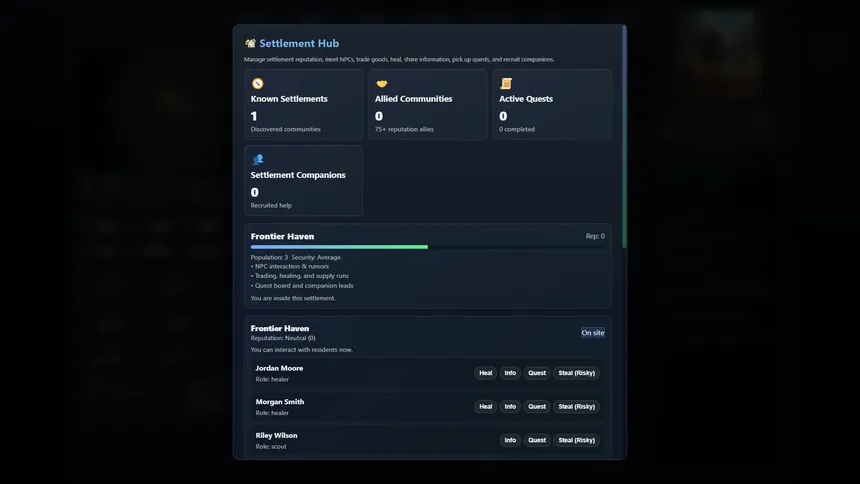The width and height of the screenshot is (860, 484).
Task: Select the Active Quests stat card
Action: (551, 105)
